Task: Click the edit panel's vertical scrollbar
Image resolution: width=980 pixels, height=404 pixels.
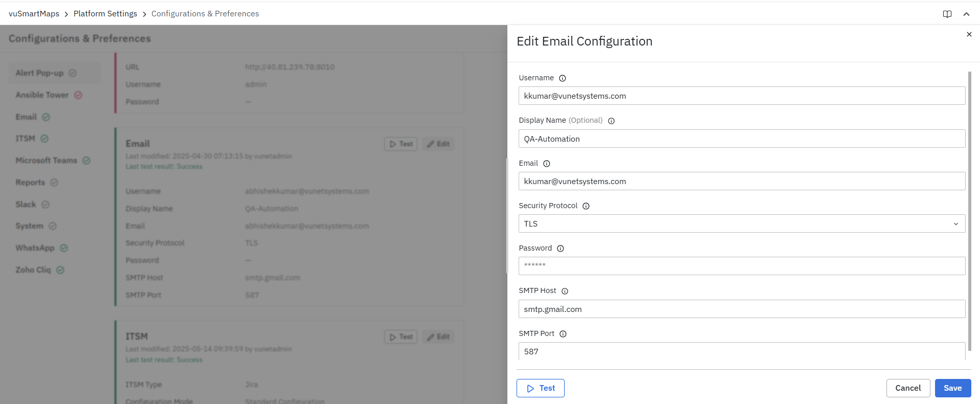Action: tap(969, 210)
